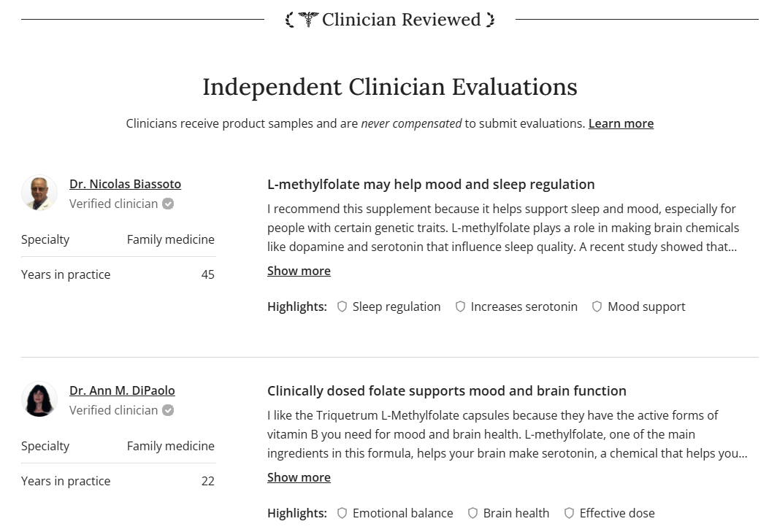The width and height of the screenshot is (777, 532).
Task: Select the Effective dose highlight tag
Action: point(616,513)
